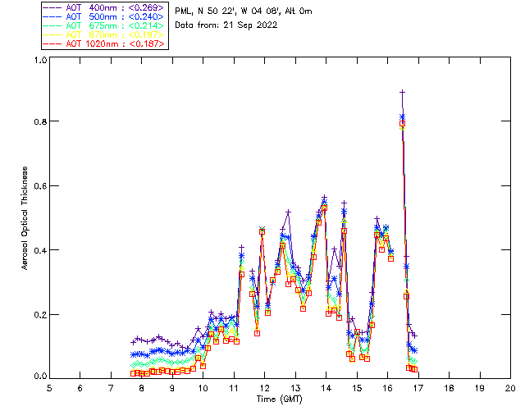Click the hour 16 label on x-axis

[387, 388]
